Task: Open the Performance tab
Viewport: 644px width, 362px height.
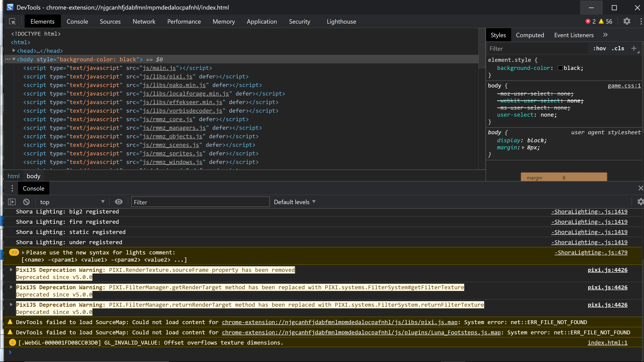Action: (184, 21)
